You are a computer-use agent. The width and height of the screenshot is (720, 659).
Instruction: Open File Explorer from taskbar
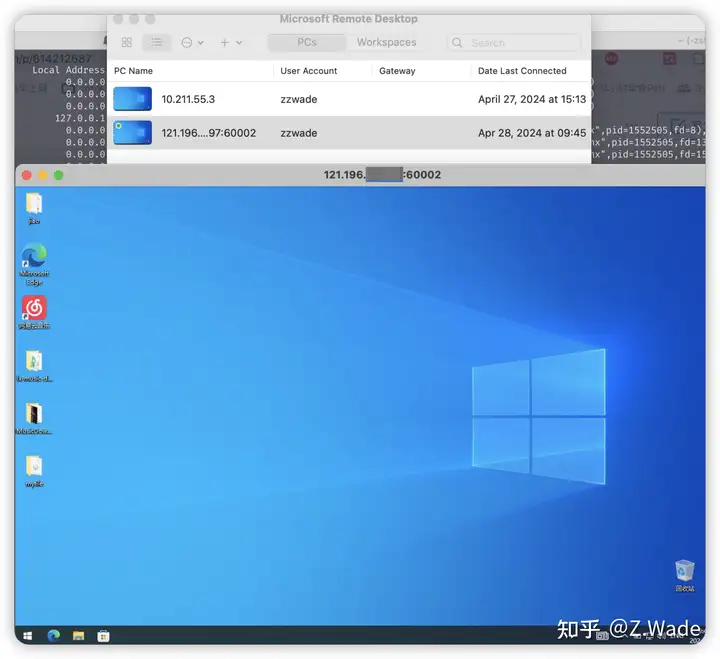coord(79,636)
